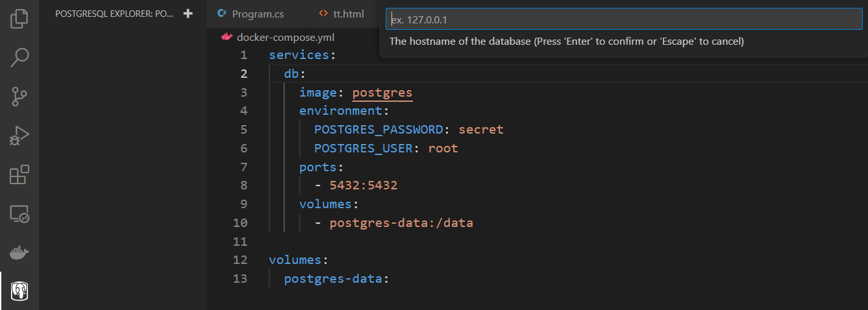Open the Search view icon
The image size is (868, 310).
point(19,57)
